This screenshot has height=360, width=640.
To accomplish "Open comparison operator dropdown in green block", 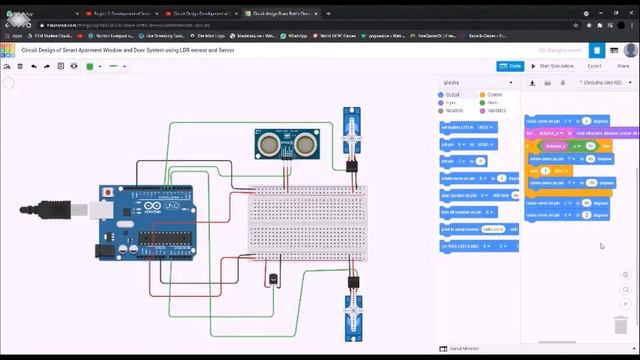I will tap(577, 146).
